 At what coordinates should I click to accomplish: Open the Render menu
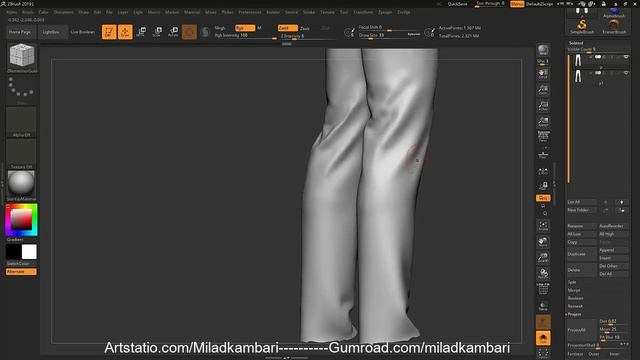coord(273,12)
